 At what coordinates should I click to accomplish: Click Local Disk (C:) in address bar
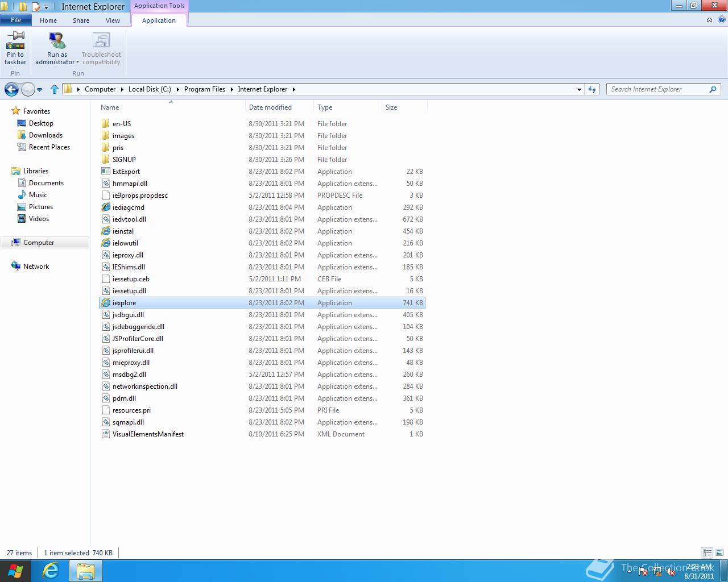coord(150,89)
